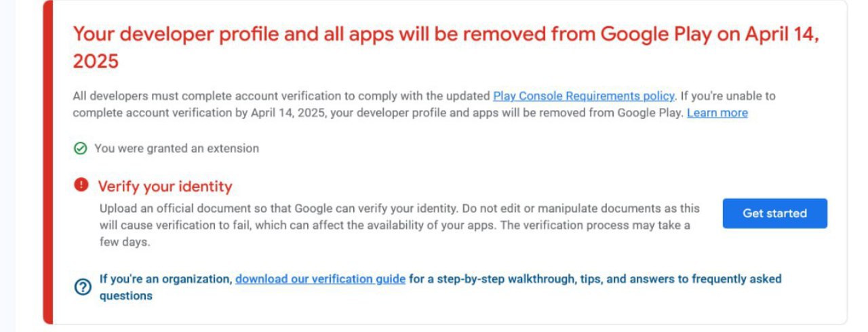Click 'The verification process may take' sentence
The height and width of the screenshot is (332, 868).
(x=395, y=234)
